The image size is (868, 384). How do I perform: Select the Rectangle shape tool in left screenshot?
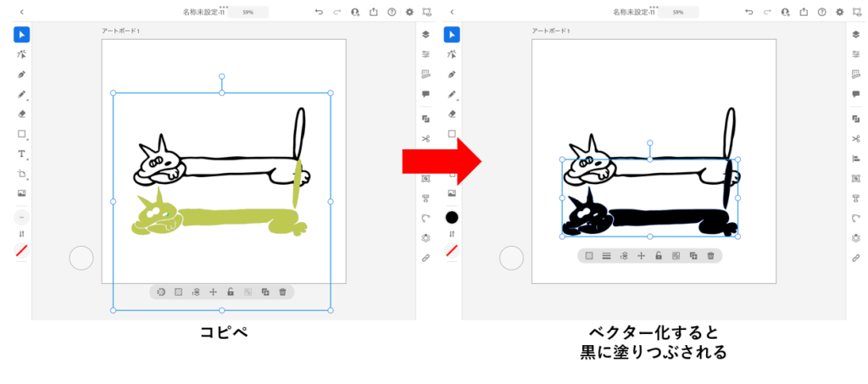pos(21,134)
